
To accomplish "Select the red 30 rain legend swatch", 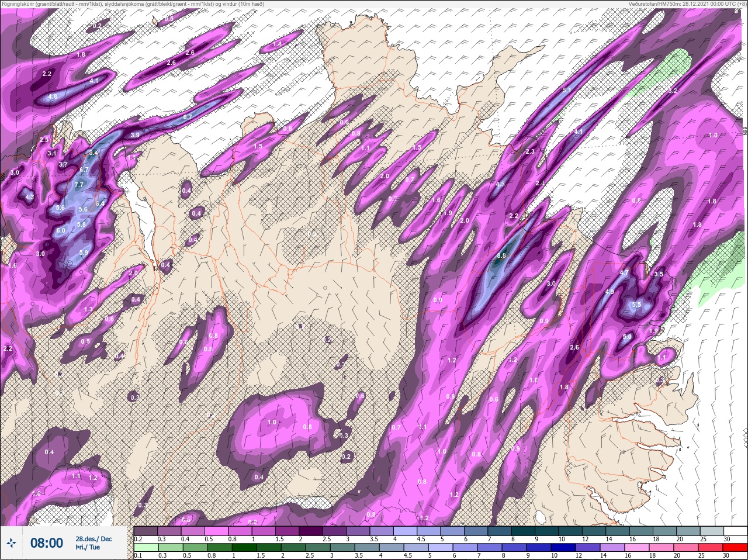I will point(735,547).
